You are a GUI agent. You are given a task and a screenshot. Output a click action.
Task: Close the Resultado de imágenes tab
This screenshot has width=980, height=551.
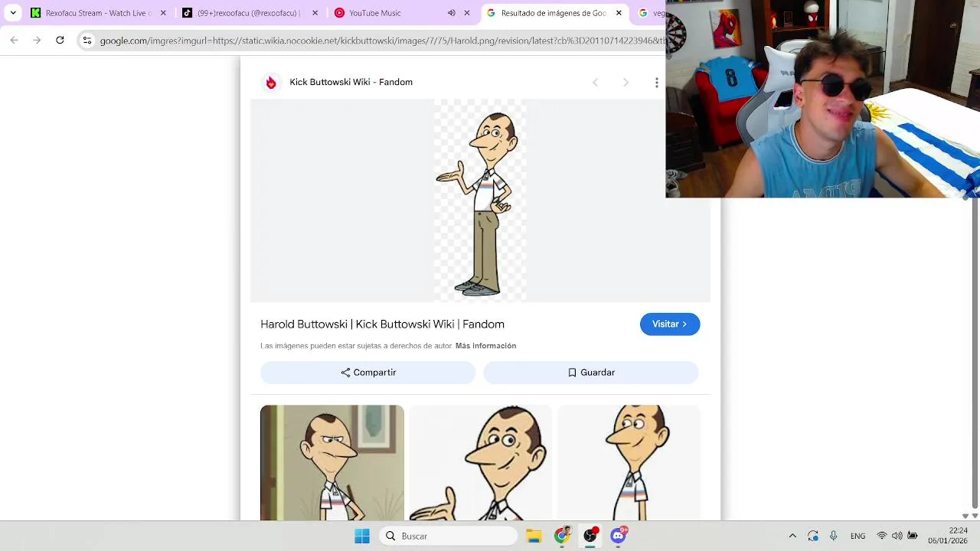[x=619, y=13]
